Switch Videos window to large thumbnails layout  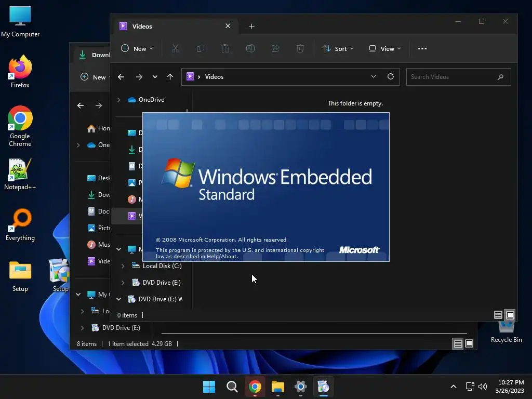point(510,315)
